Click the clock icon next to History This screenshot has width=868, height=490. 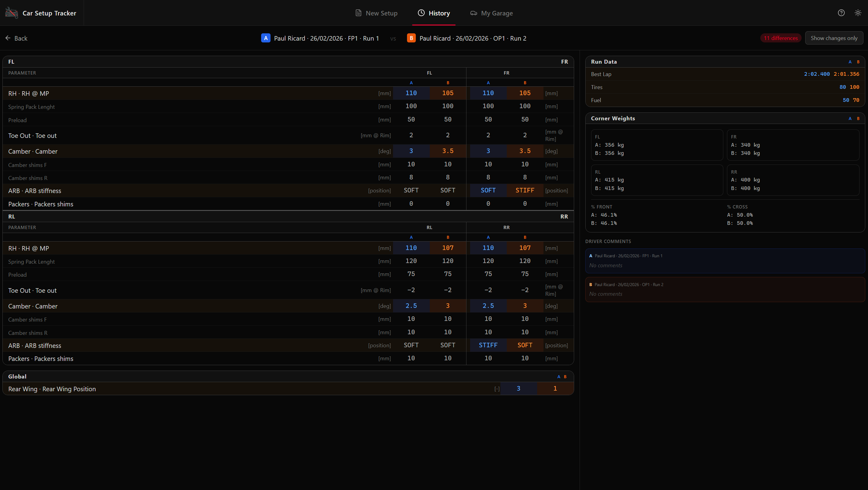click(421, 13)
